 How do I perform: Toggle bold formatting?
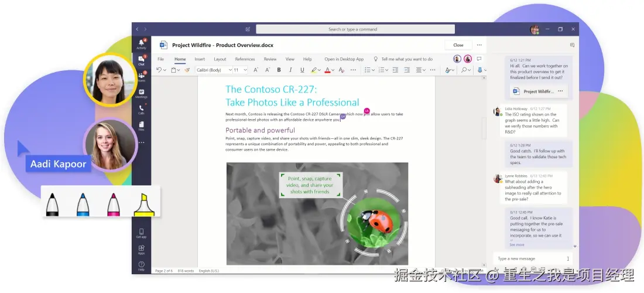(279, 70)
